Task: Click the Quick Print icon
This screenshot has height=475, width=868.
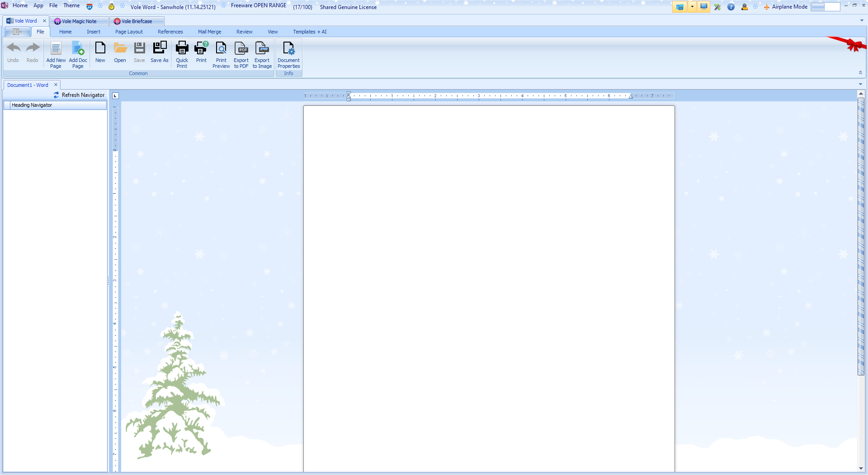Action: 182,48
